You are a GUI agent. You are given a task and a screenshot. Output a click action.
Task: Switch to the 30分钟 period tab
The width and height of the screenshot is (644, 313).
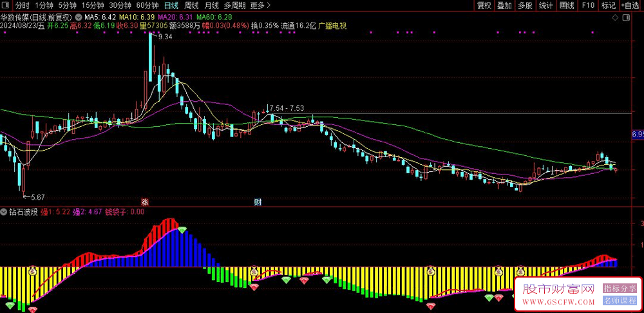click(120, 6)
